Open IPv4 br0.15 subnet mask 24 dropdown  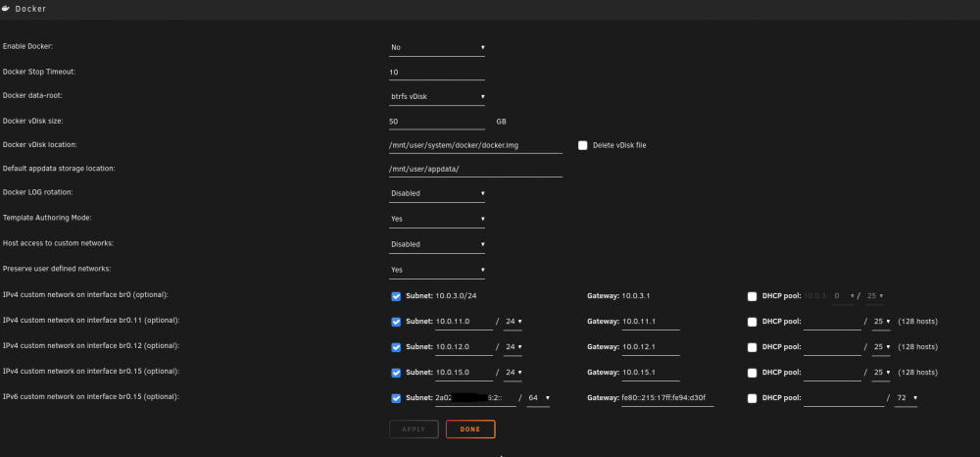(514, 373)
